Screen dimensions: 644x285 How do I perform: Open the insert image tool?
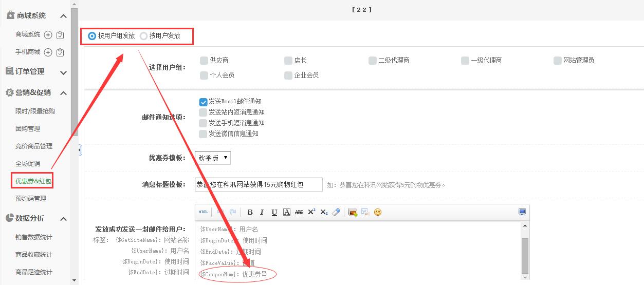pyautogui.click(x=353, y=212)
